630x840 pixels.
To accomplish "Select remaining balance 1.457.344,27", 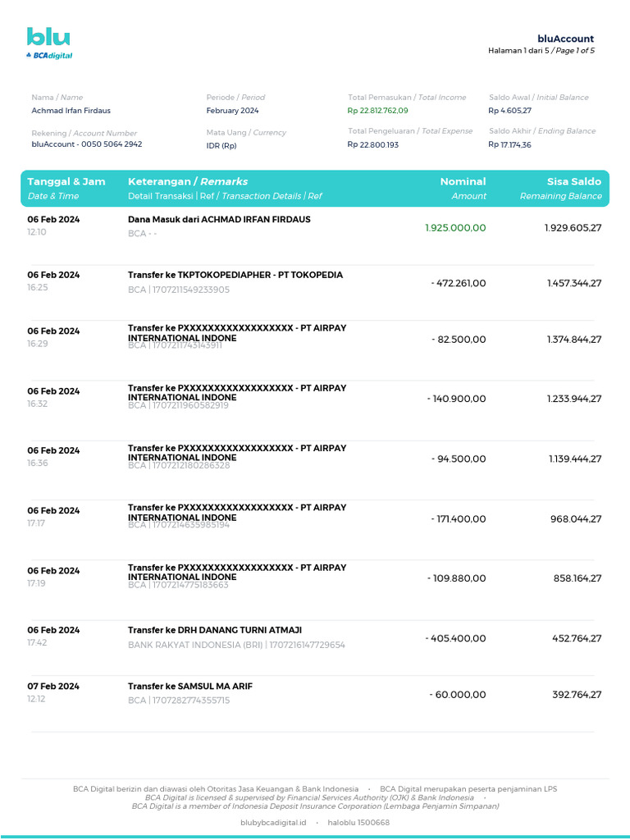I will coord(574,283).
